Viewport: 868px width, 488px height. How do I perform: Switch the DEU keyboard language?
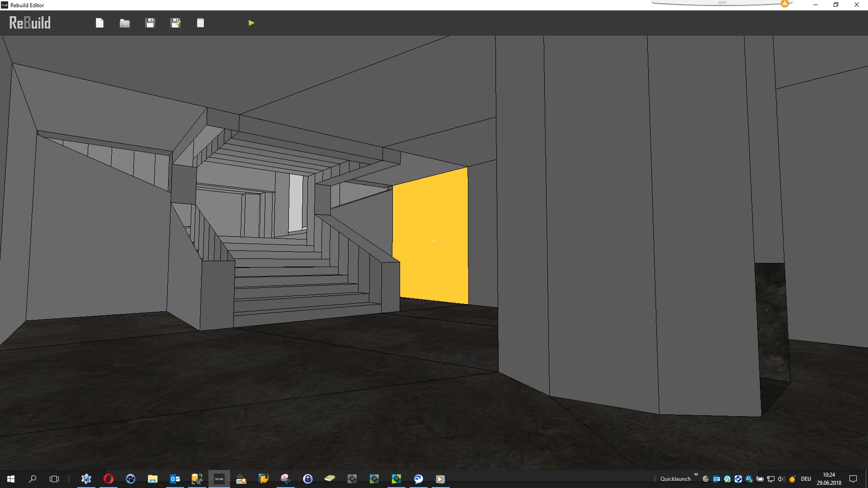806,479
